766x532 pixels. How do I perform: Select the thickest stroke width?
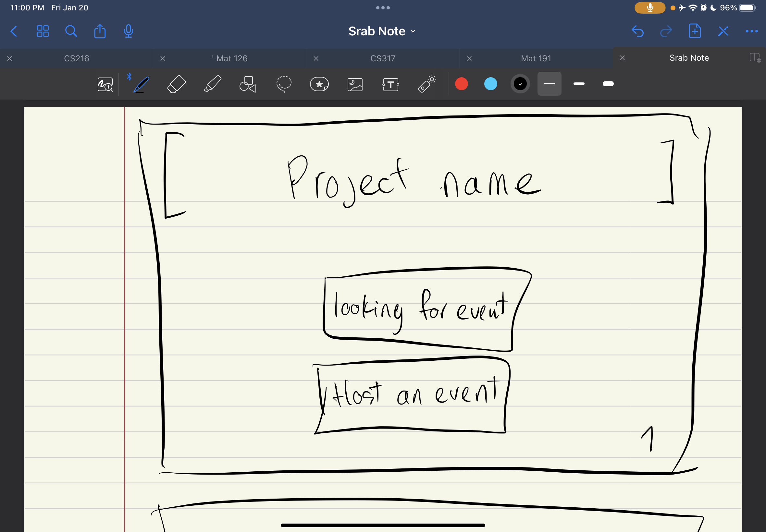click(608, 84)
